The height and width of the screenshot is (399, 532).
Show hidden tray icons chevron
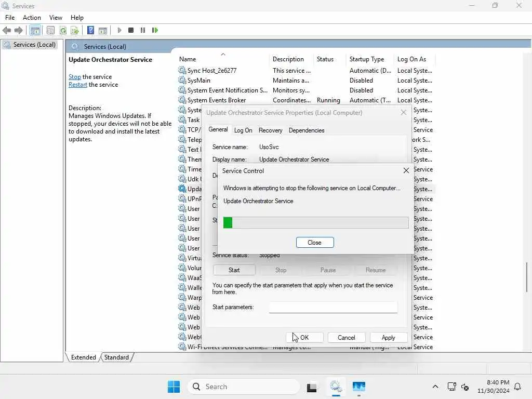435,387
